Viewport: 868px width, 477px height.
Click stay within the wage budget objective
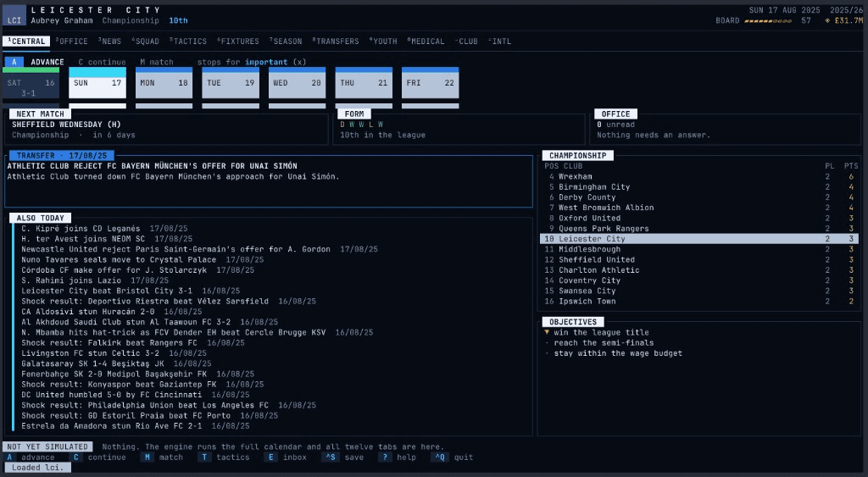click(618, 353)
